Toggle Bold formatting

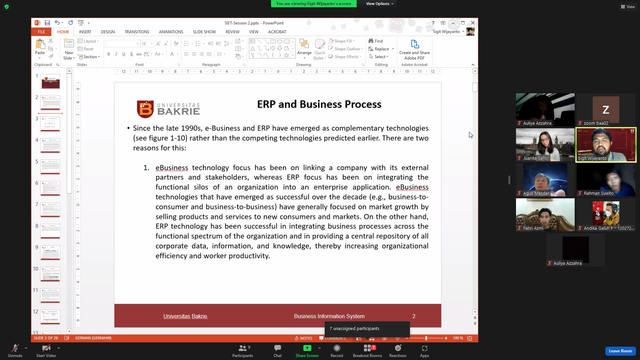(109, 54)
